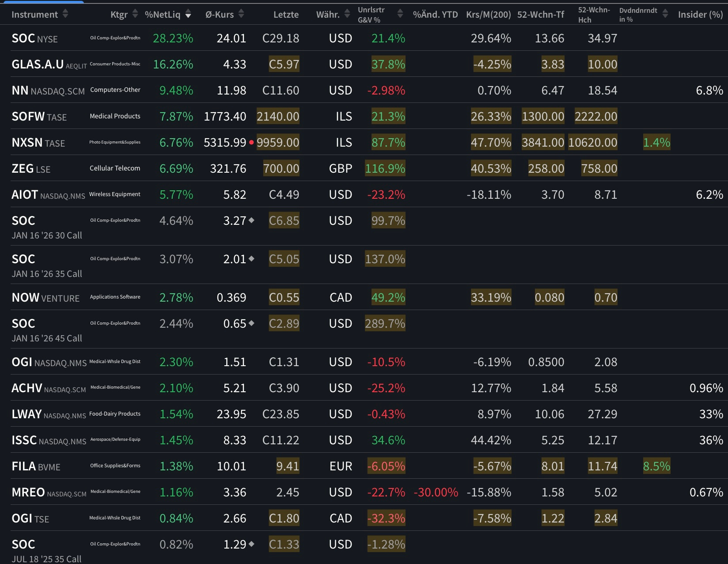This screenshot has height=564, width=728.
Task: Click the 33% insider value
Action: point(711,414)
